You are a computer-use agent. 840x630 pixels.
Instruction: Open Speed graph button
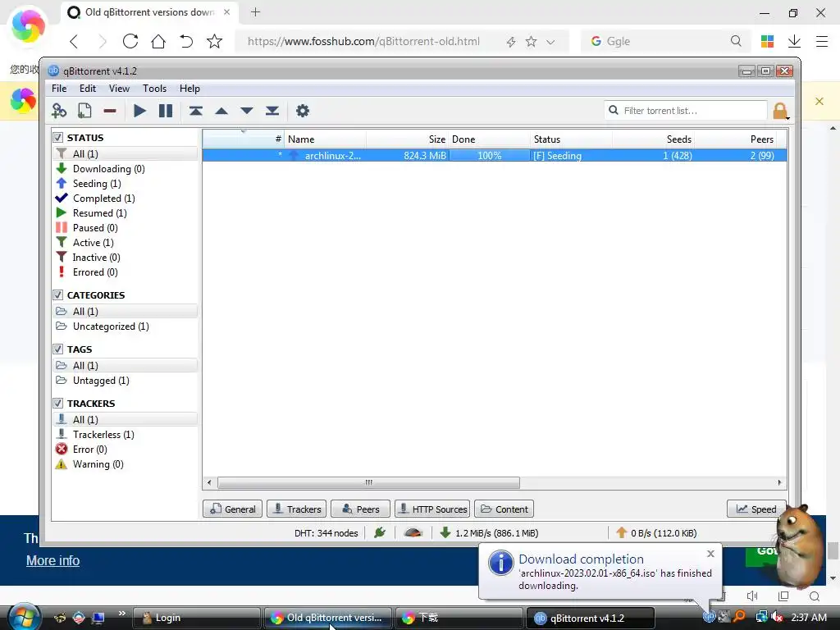[756, 509]
